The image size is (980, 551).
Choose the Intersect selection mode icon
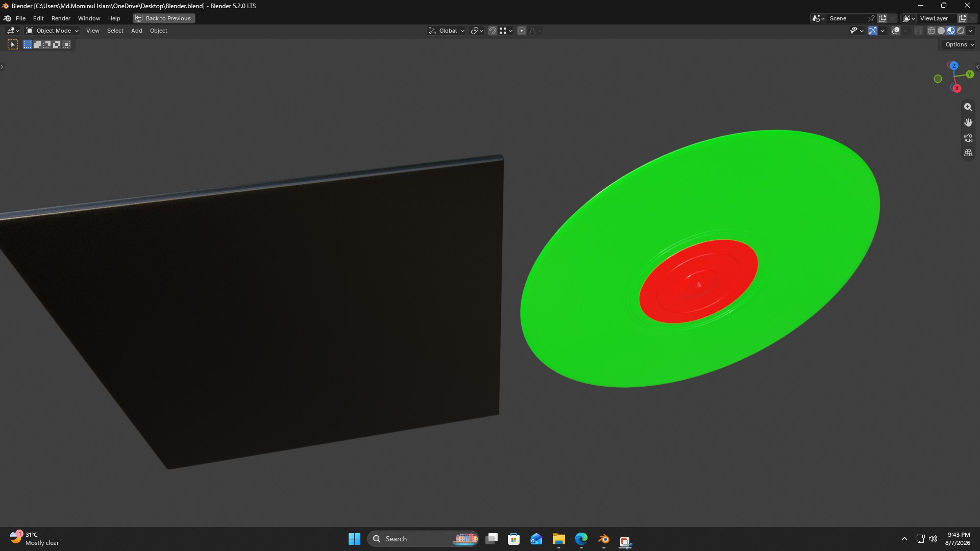tap(66, 45)
